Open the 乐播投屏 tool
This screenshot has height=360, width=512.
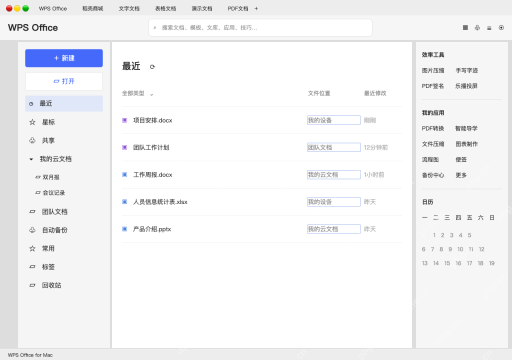466,86
